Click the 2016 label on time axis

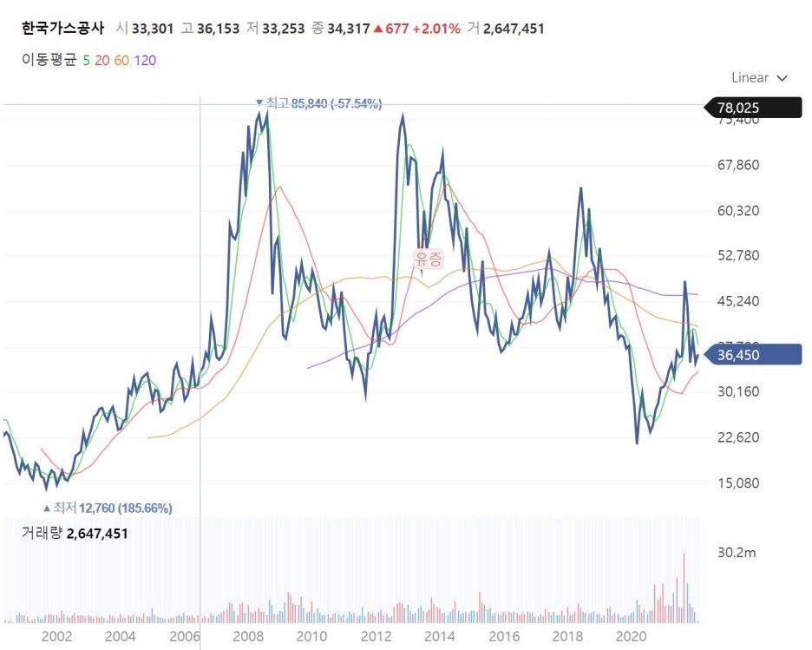point(504,636)
